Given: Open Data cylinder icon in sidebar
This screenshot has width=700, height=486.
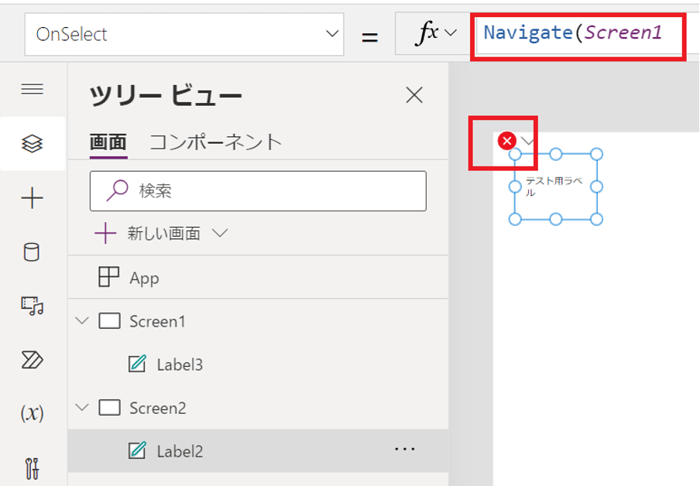Looking at the screenshot, I should 31,252.
